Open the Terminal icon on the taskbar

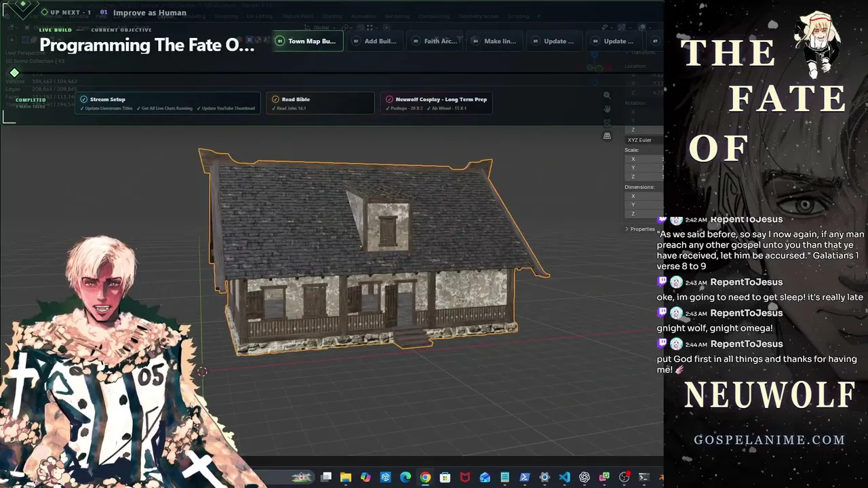click(x=644, y=477)
